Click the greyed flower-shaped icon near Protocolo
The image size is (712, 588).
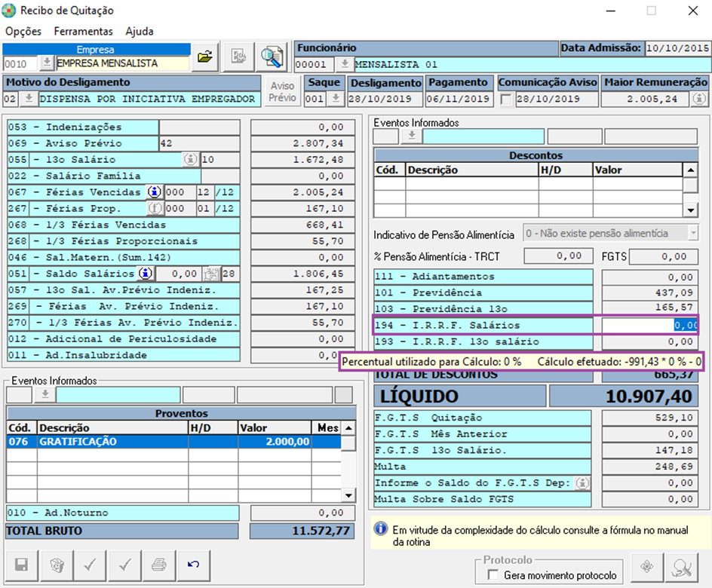click(x=646, y=567)
